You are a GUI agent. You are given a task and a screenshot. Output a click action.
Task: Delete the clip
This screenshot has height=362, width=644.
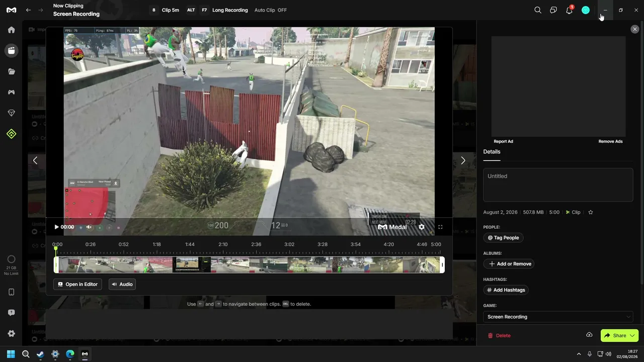(499, 335)
